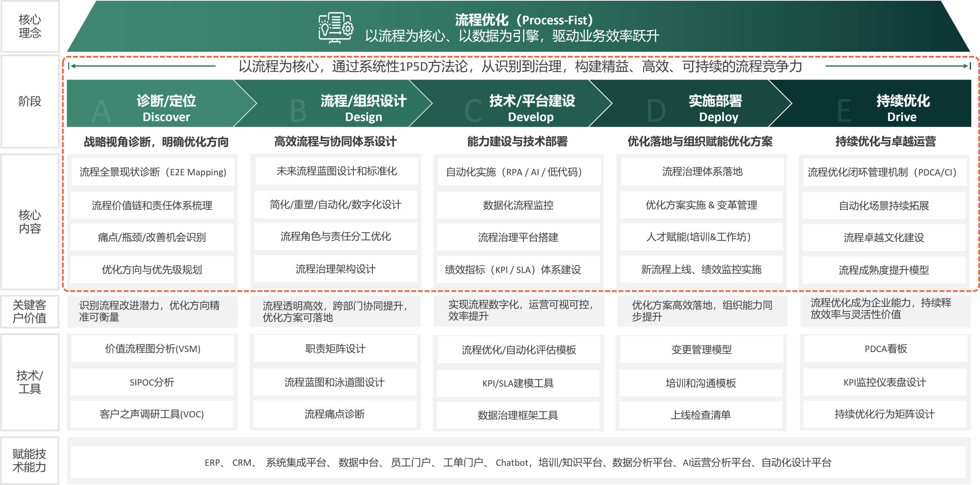This screenshot has height=485, width=980.
Task: Click the ERP, CRM enabling technologies bar
Action: coord(518,462)
